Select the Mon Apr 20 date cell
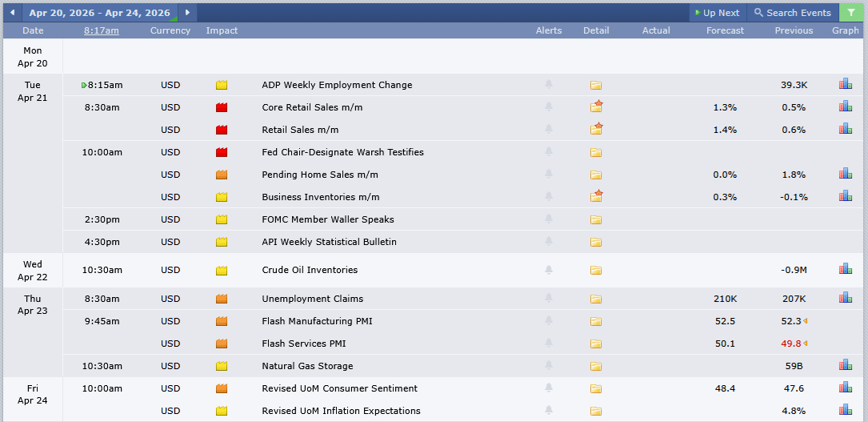868x422 pixels. pos(33,57)
